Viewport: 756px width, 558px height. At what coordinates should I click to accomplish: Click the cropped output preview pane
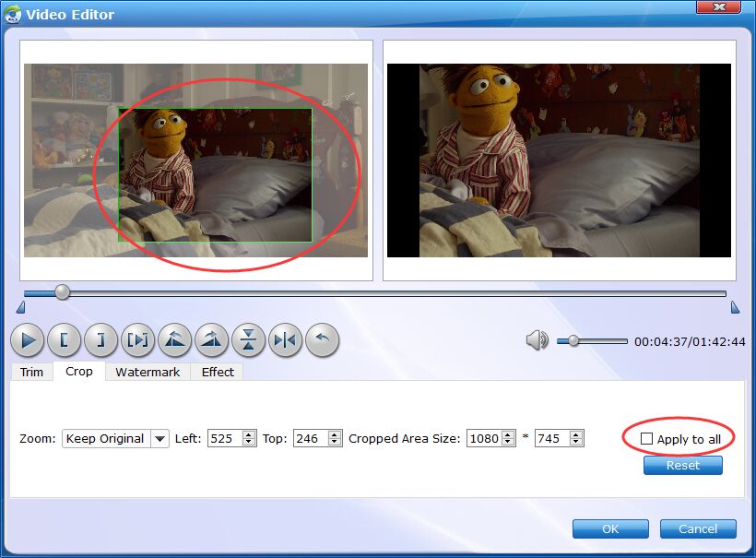click(x=559, y=160)
